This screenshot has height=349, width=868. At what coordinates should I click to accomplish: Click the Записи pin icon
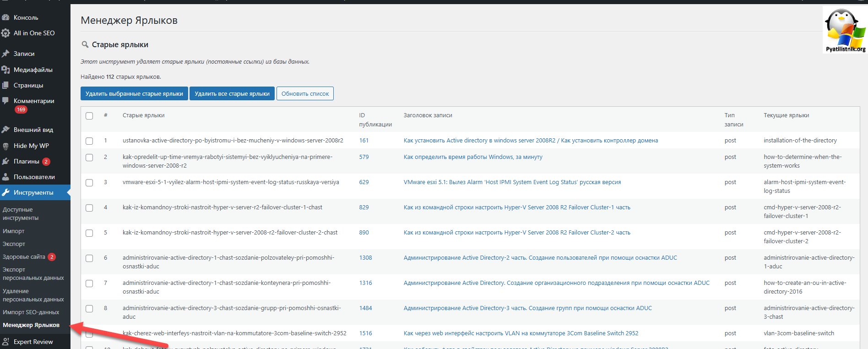[x=5, y=54]
